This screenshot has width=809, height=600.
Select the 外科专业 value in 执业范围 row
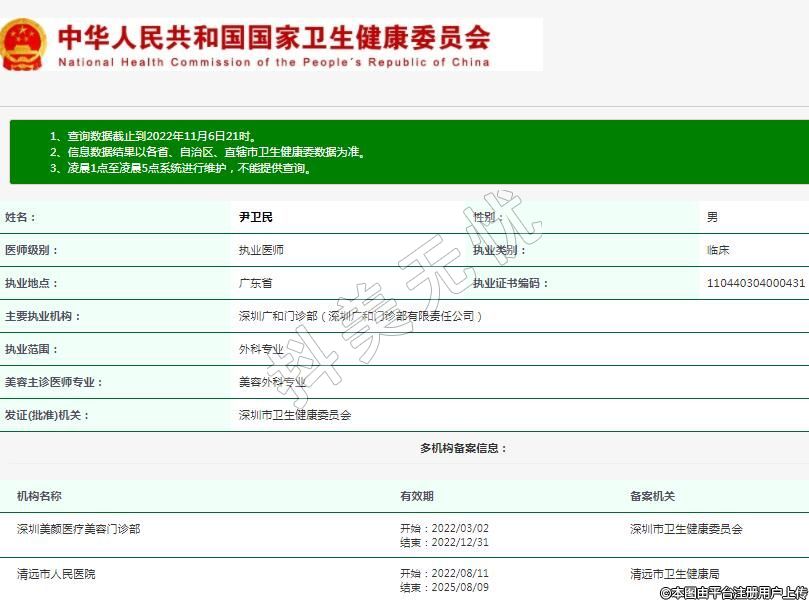(x=261, y=349)
